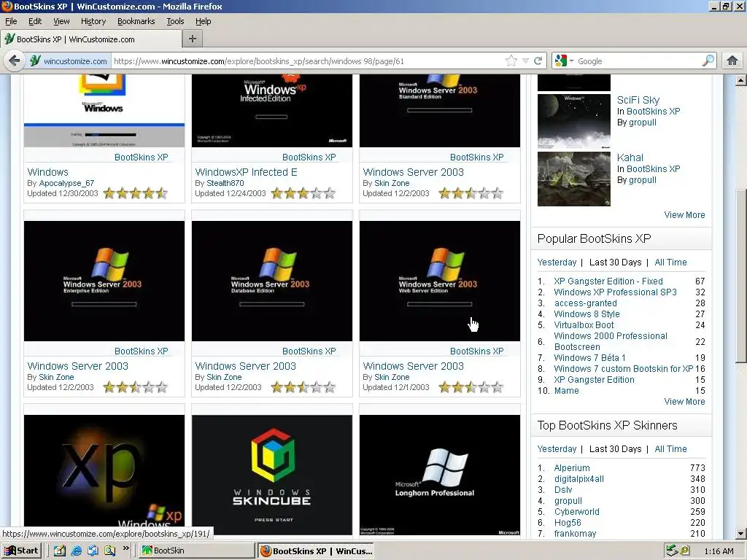Viewport: 747px width, 560px height.
Task: Open the Edit menu
Action: (35, 21)
